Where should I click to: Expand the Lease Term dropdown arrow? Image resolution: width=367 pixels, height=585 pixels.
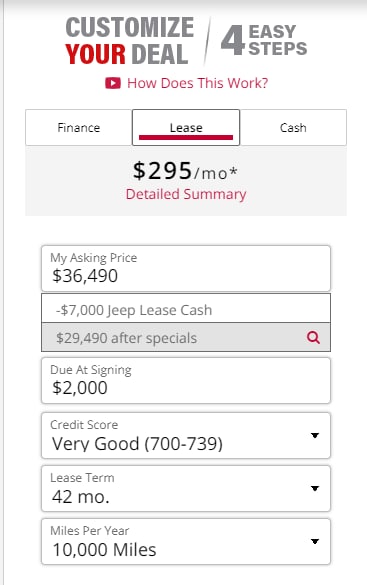(x=315, y=488)
